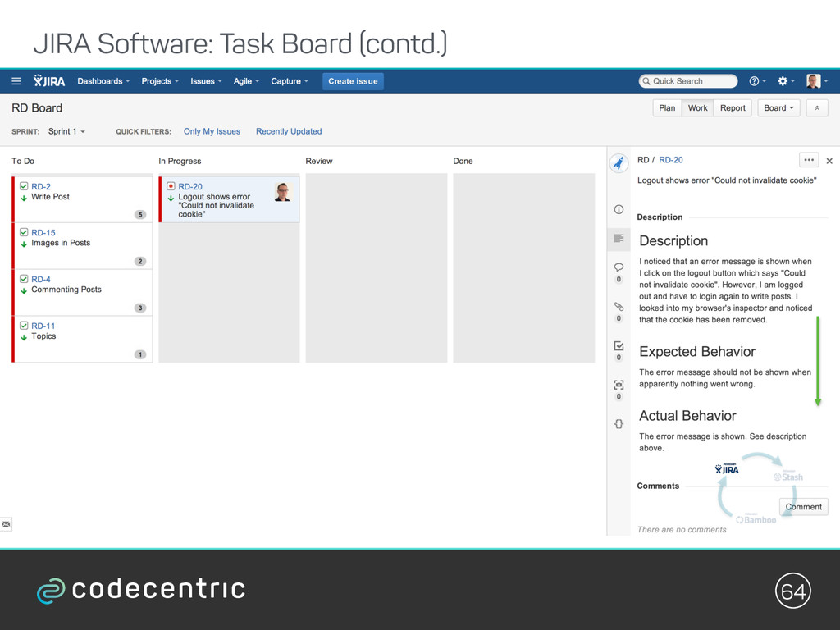Click in the Quick Search field
Screen dimensions: 840x630
(x=688, y=81)
